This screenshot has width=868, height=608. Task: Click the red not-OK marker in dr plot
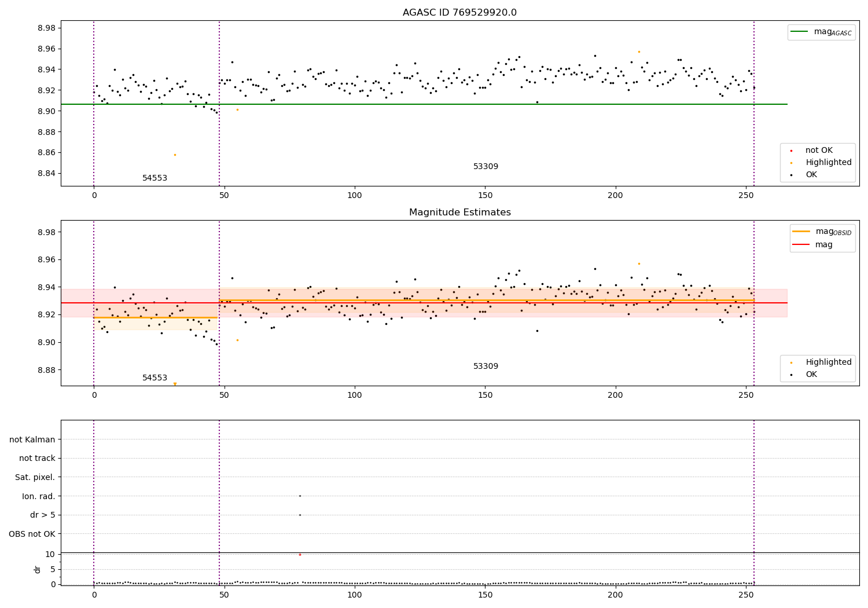[x=300, y=555]
